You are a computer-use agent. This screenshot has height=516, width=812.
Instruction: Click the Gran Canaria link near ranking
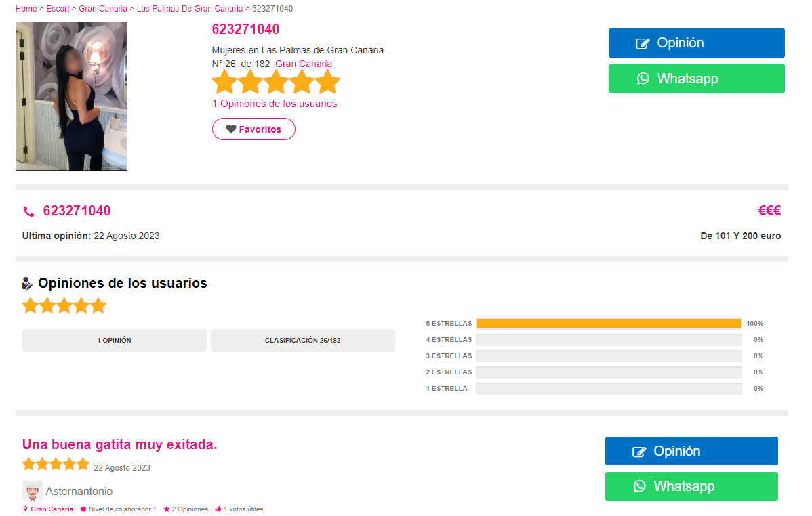304,64
